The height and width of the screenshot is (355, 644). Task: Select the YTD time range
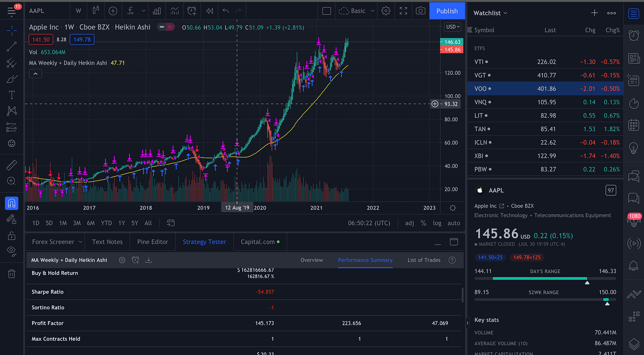(106, 223)
